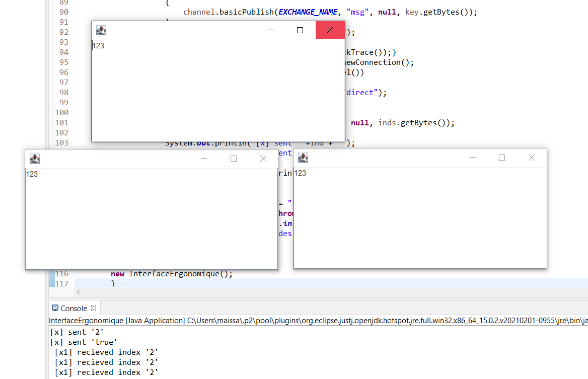Screen dimensions: 588x379
Task: Close the top window with red X
Action: [330, 30]
